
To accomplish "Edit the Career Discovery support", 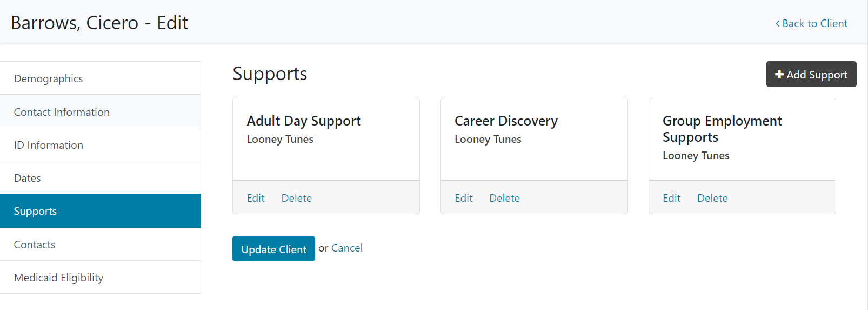I will point(463,198).
